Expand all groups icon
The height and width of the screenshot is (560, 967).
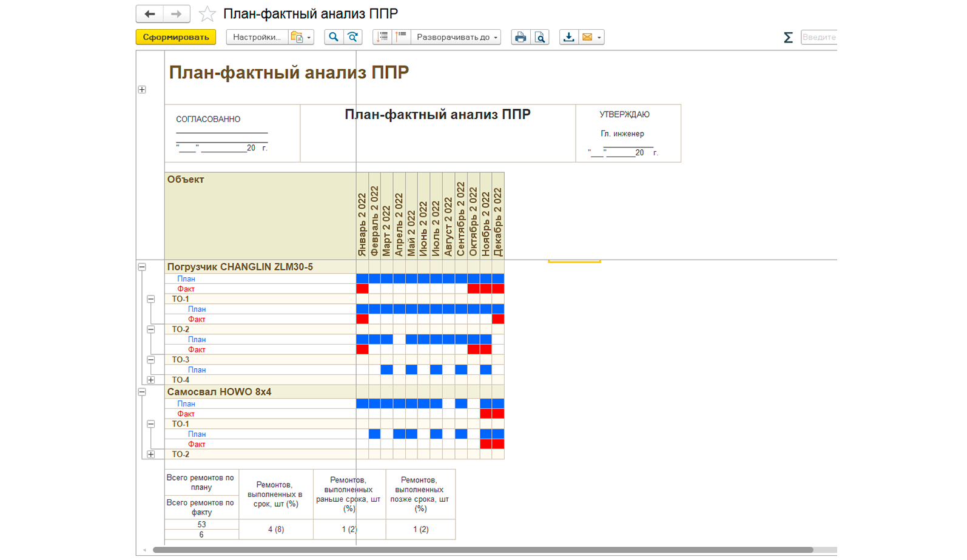382,37
